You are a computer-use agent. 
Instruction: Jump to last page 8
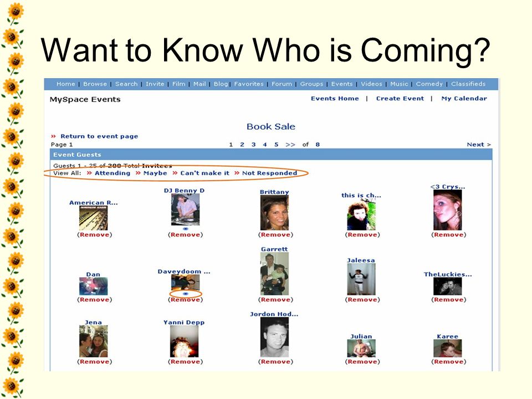tap(318, 145)
